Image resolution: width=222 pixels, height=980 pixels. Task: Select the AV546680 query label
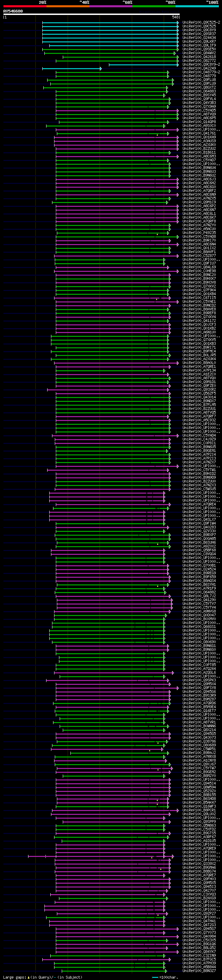[x=13, y=11]
